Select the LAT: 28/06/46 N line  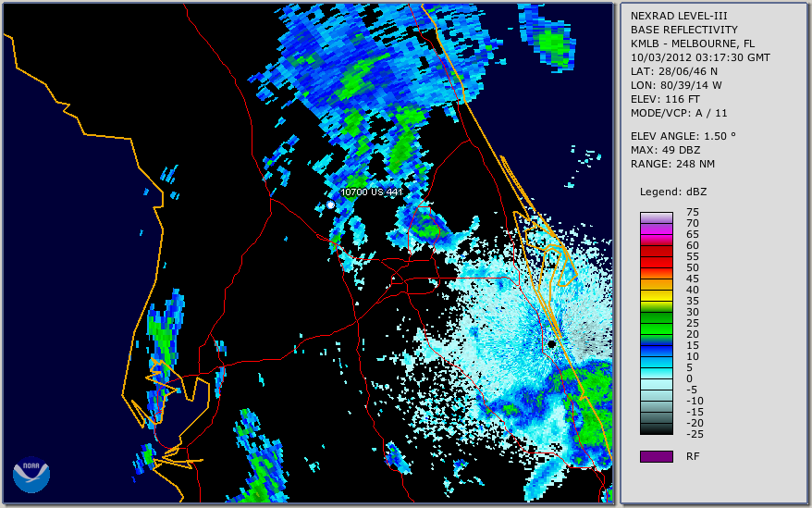click(673, 71)
